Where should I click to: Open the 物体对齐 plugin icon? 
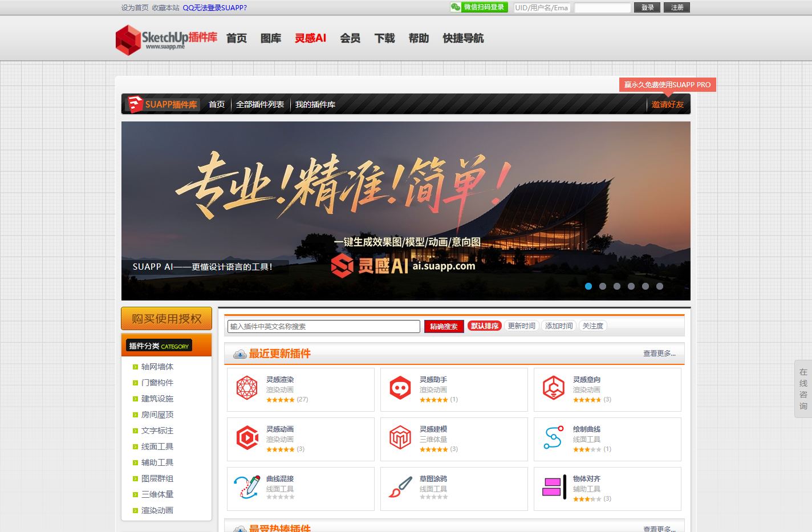point(554,487)
